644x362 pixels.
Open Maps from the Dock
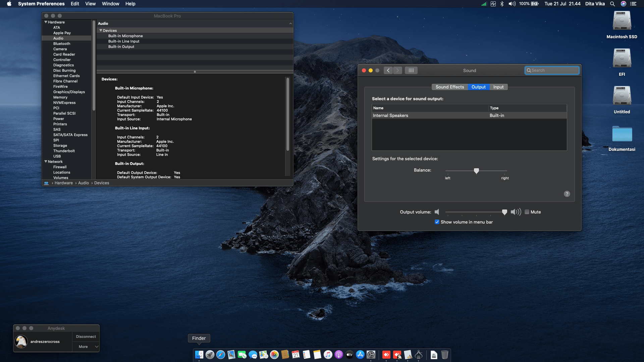click(264, 355)
